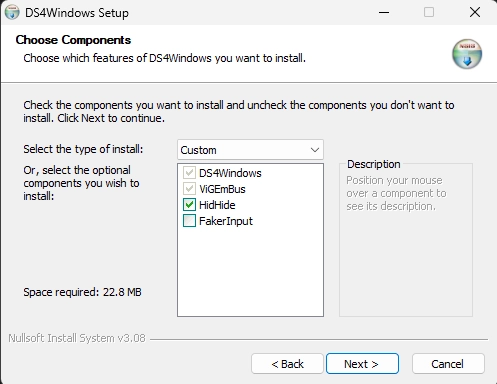
Task: Select the HidHide component label
Action: 217,205
